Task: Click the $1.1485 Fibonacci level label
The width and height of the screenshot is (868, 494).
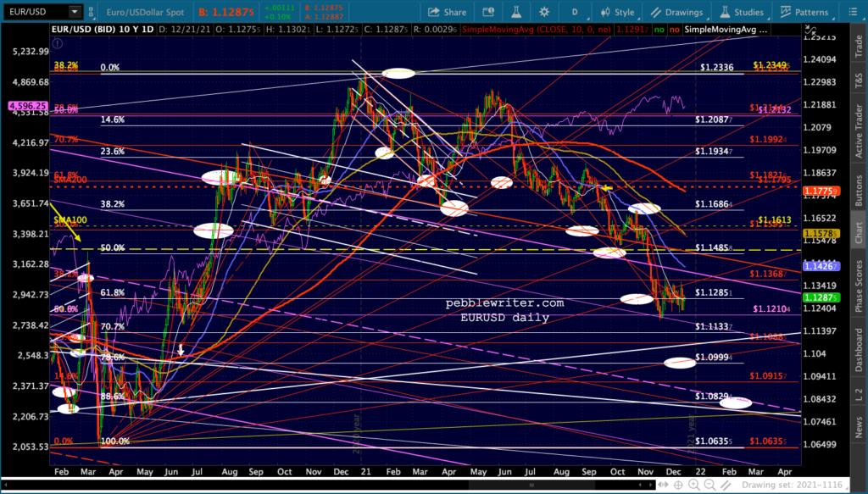Action: [714, 247]
